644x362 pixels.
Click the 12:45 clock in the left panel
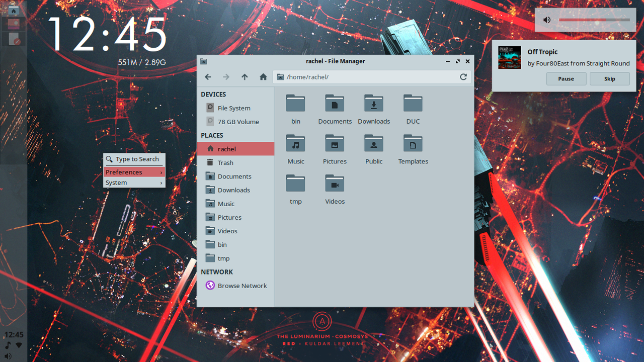14,335
